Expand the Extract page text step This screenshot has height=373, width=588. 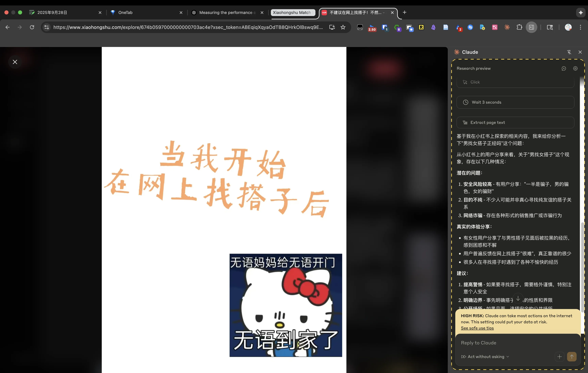(x=515, y=123)
